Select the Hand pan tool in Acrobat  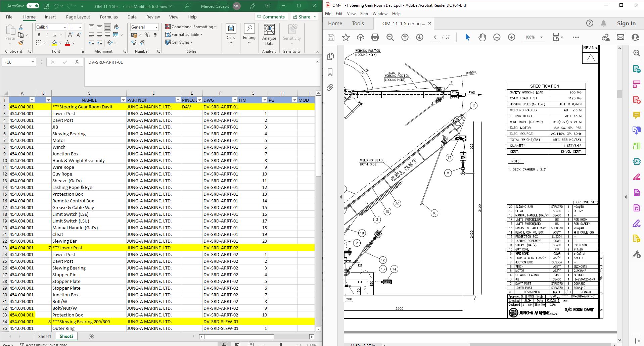(482, 37)
